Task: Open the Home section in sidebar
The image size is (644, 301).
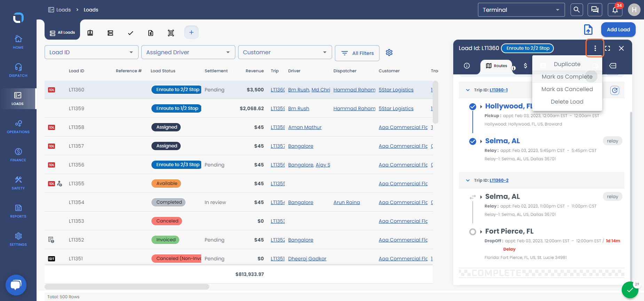Action: point(18,42)
